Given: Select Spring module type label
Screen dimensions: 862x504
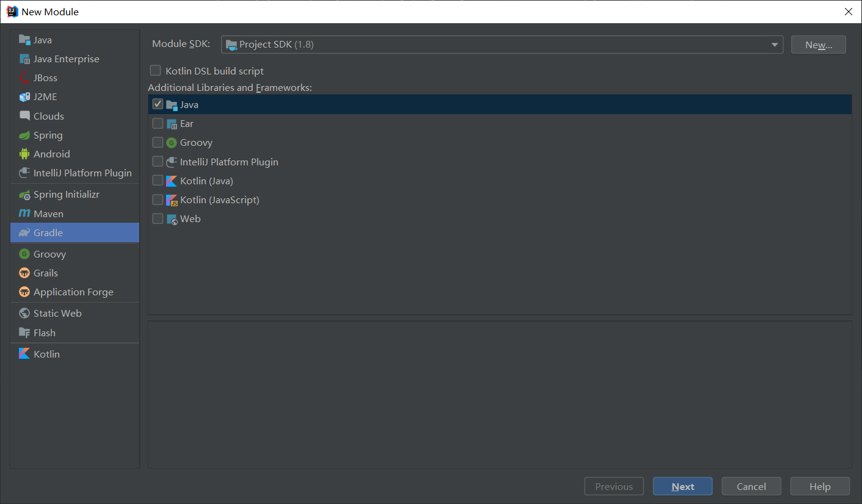Looking at the screenshot, I should pos(48,135).
